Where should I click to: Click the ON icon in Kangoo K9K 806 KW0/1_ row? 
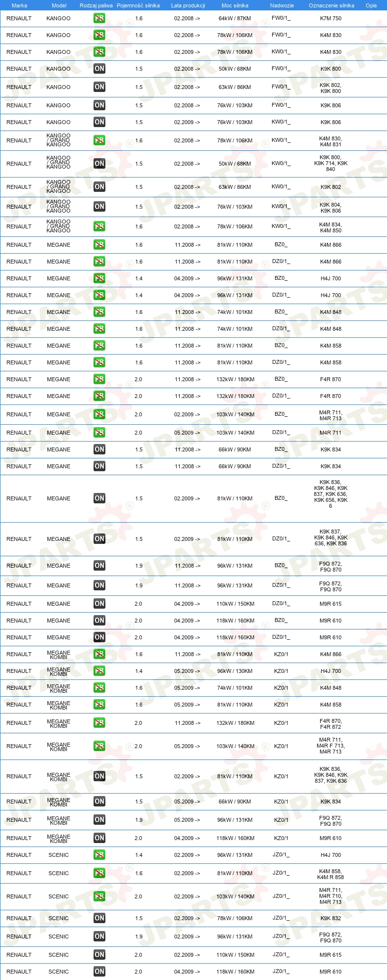(99, 122)
